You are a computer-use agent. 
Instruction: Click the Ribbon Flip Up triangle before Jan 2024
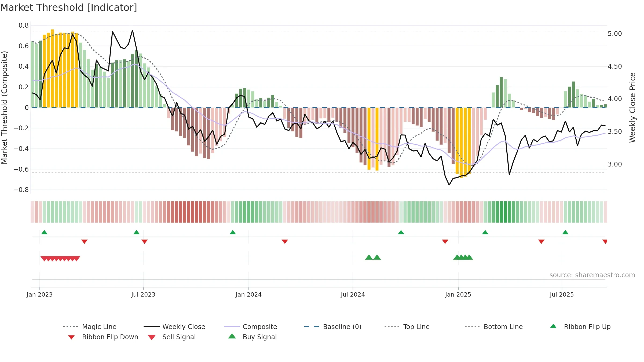(233, 232)
